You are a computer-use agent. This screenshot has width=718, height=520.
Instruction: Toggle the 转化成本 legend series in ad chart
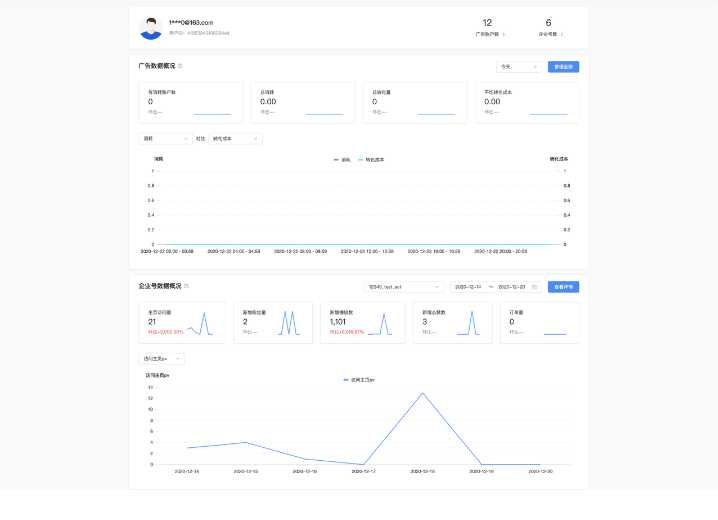pyautogui.click(x=371, y=159)
